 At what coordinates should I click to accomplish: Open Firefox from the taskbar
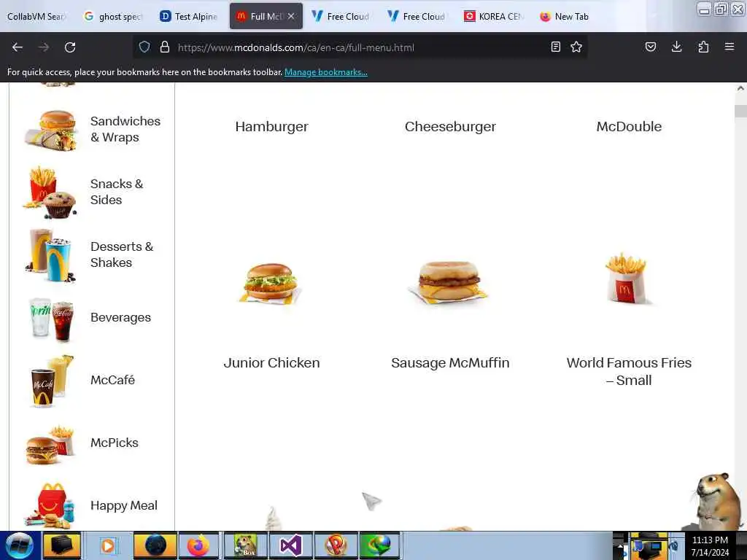click(x=198, y=545)
